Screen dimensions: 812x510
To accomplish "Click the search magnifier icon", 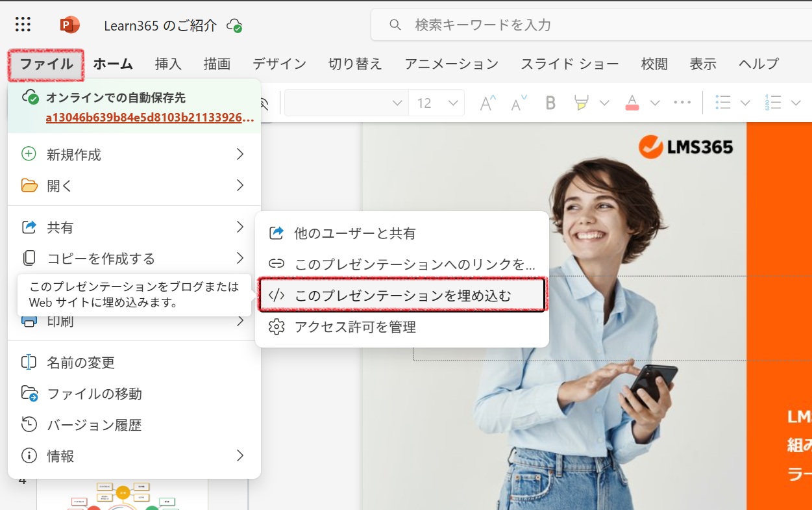I will tap(395, 25).
